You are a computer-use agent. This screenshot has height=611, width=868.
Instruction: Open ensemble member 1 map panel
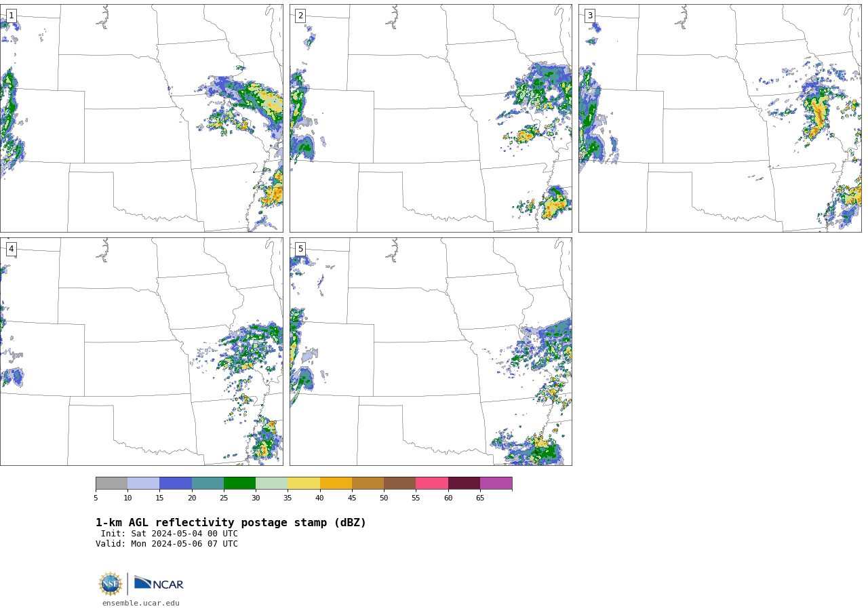coord(141,118)
